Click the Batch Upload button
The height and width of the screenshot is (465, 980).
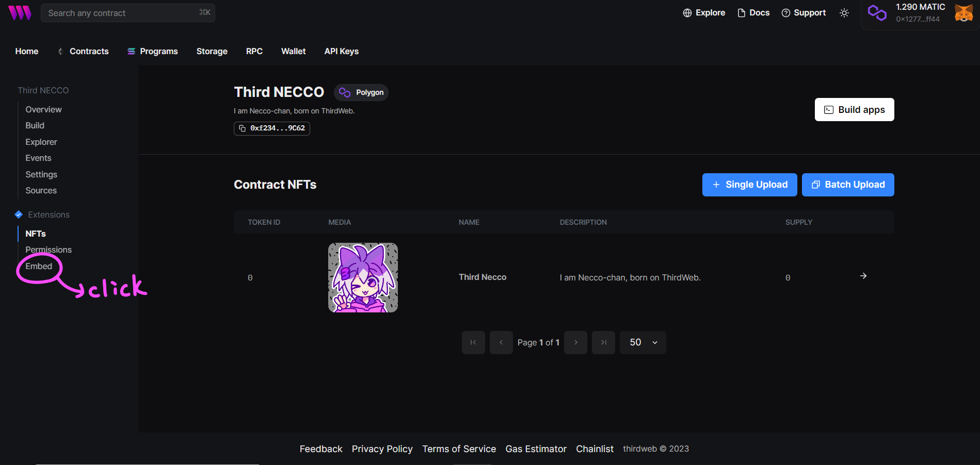[848, 185]
